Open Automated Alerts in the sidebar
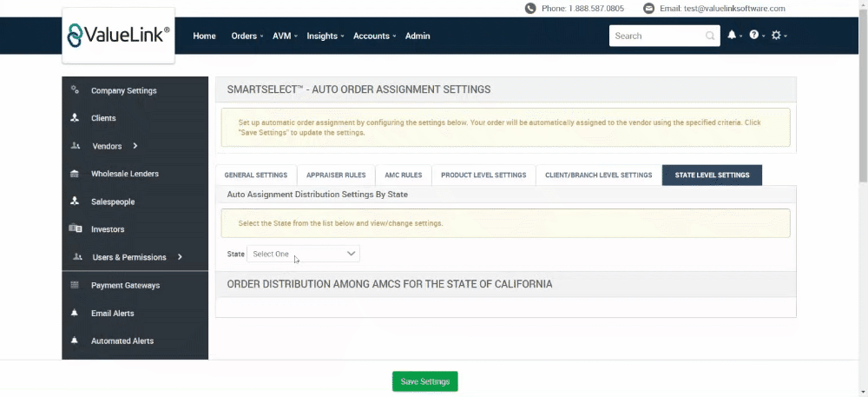This screenshot has height=397, width=868. 122,341
